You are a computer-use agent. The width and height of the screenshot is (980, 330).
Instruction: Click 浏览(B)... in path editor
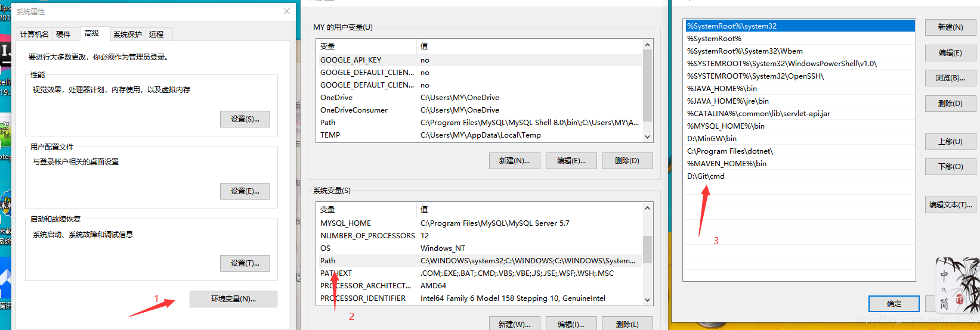pos(950,78)
